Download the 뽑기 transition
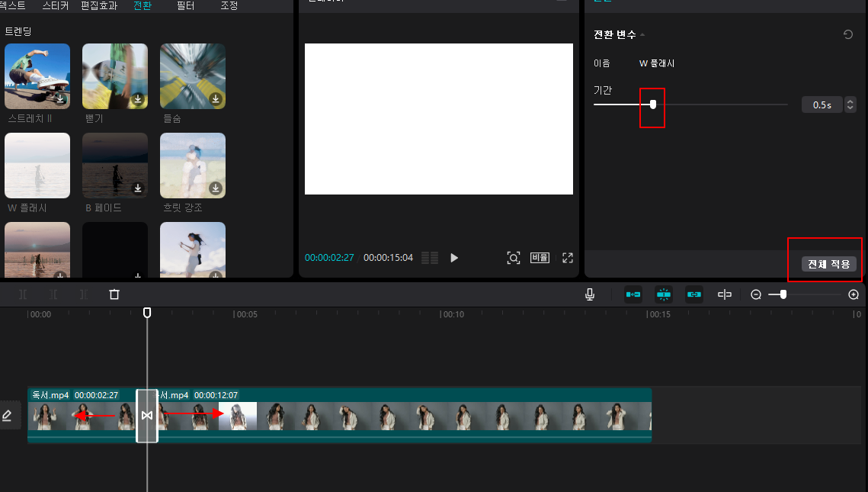The image size is (868, 492). pyautogui.click(x=138, y=99)
